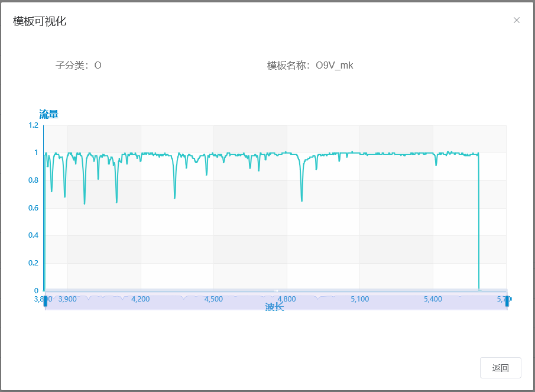
Task: Click the left handle of the wavelength zoom slider
Action: [45, 300]
